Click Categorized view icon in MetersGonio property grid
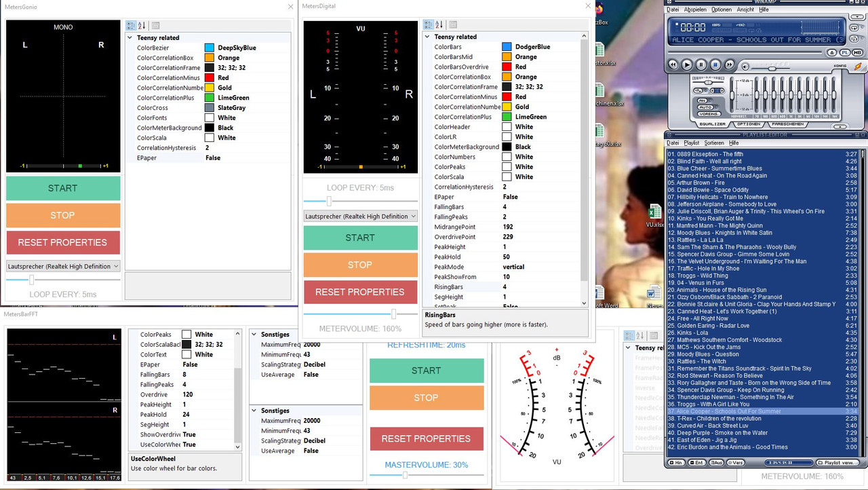The height and width of the screenshot is (490, 868). point(131,25)
